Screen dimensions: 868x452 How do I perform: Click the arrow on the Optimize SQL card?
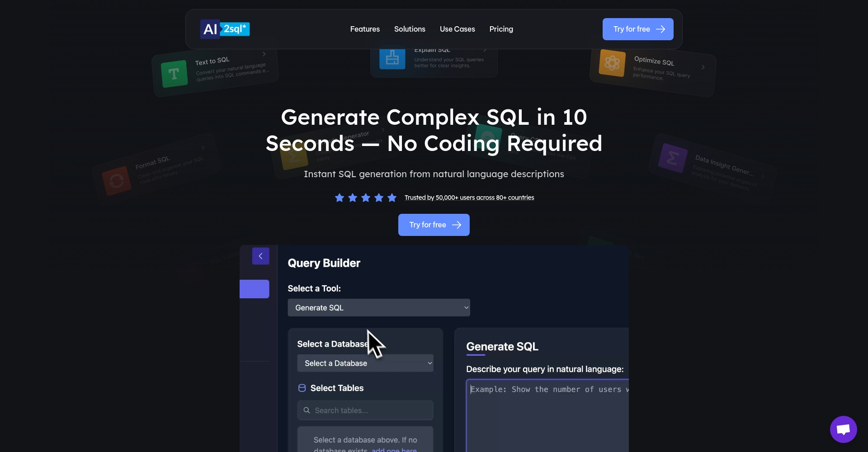tap(703, 67)
